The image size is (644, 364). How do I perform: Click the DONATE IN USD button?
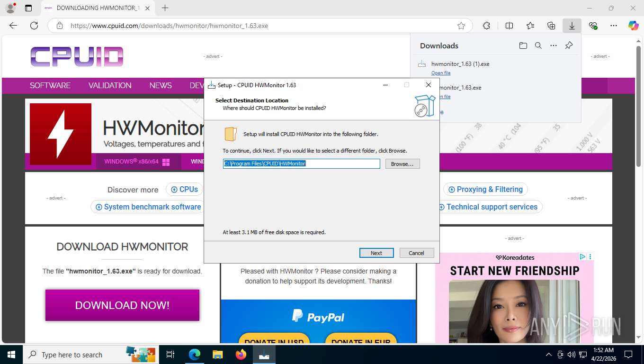pyautogui.click(x=274, y=339)
